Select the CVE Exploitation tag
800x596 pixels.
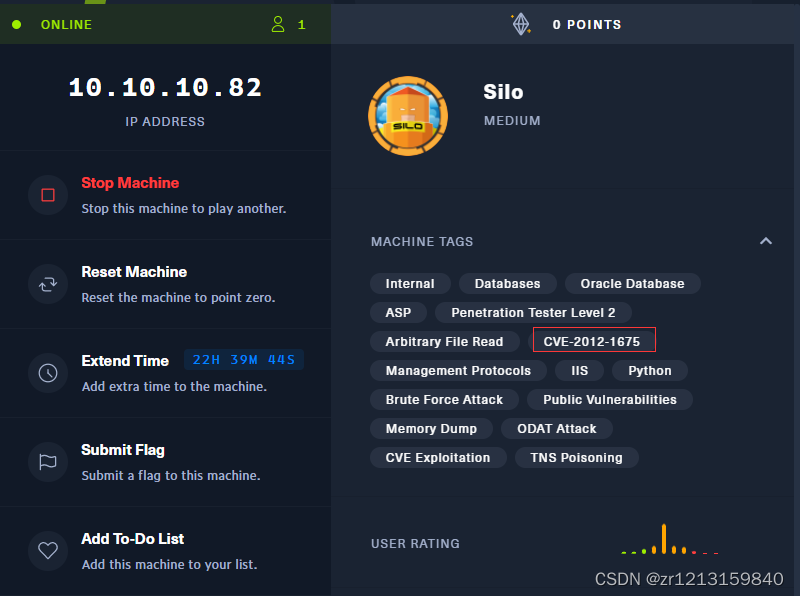coord(438,458)
